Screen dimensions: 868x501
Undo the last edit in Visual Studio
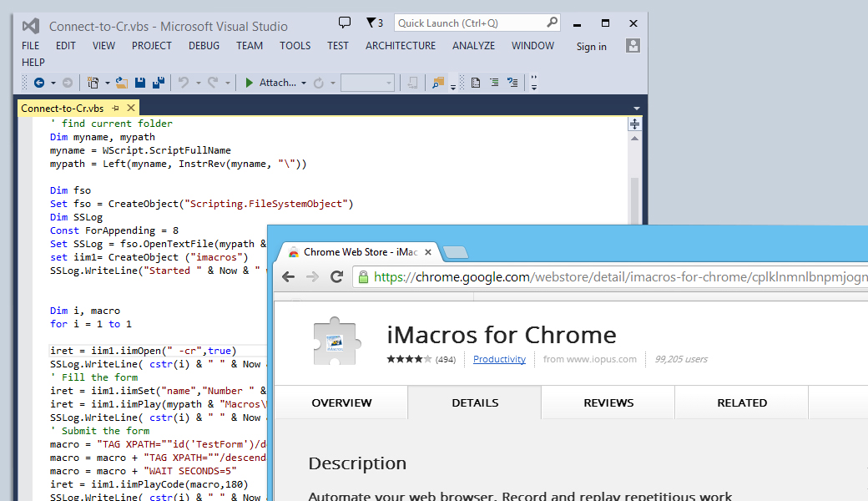[x=184, y=83]
